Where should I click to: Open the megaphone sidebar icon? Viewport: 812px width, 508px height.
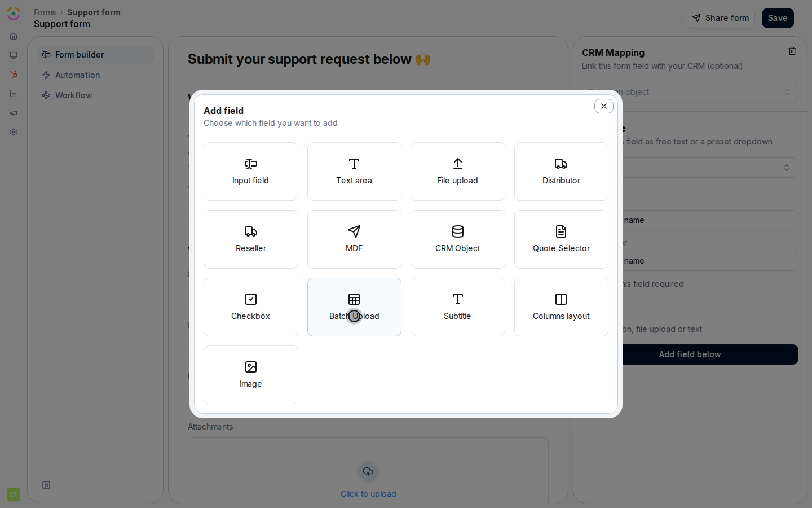click(x=14, y=113)
